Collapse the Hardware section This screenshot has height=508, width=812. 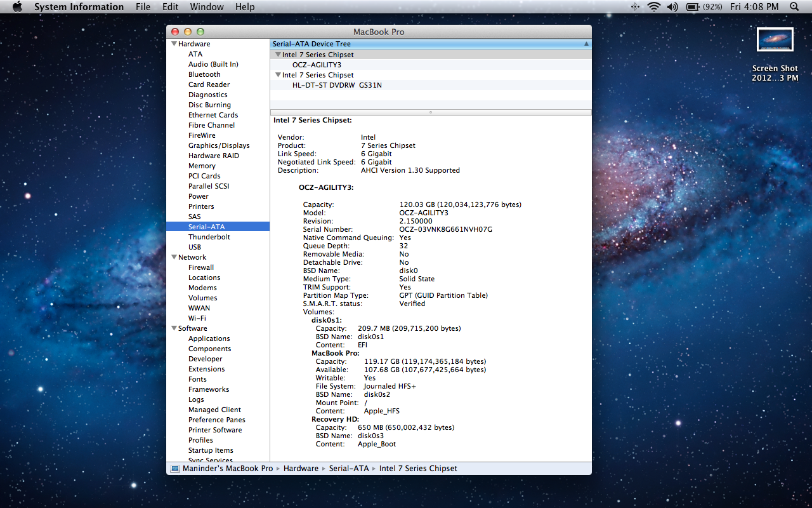point(173,44)
